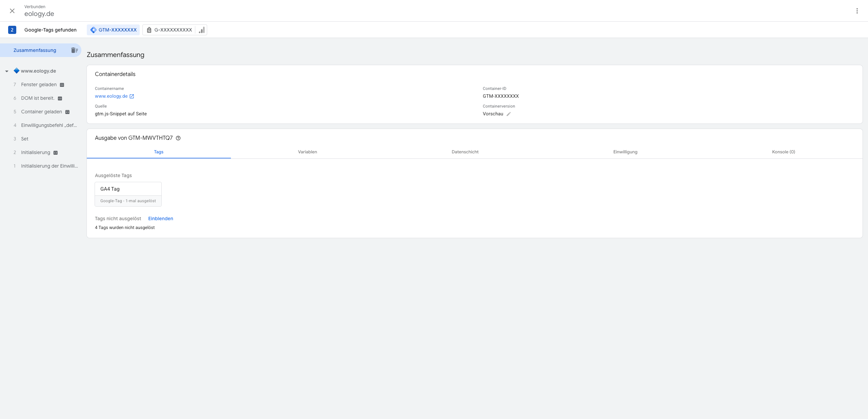Collapse the www.eology.de event tree
This screenshot has height=419, width=868.
(7, 71)
